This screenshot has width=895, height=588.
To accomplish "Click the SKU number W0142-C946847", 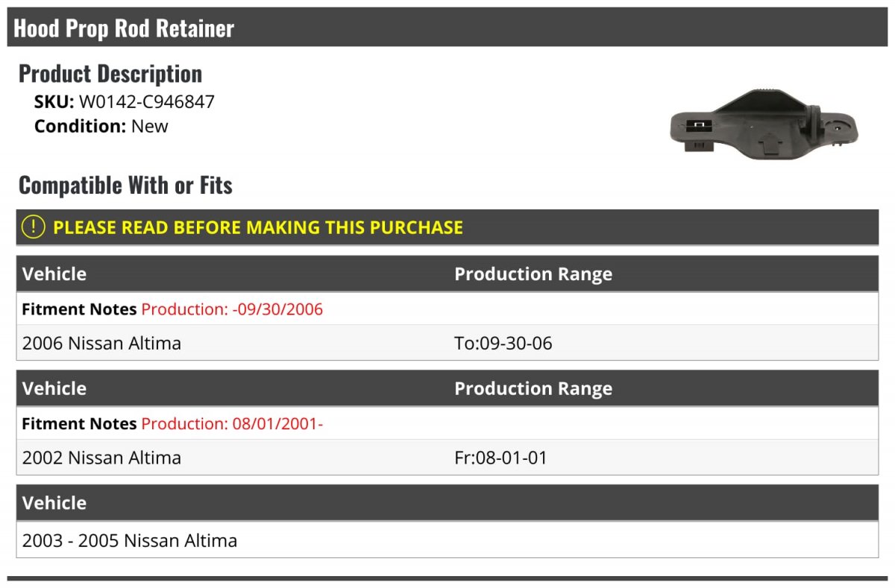I will [x=147, y=101].
